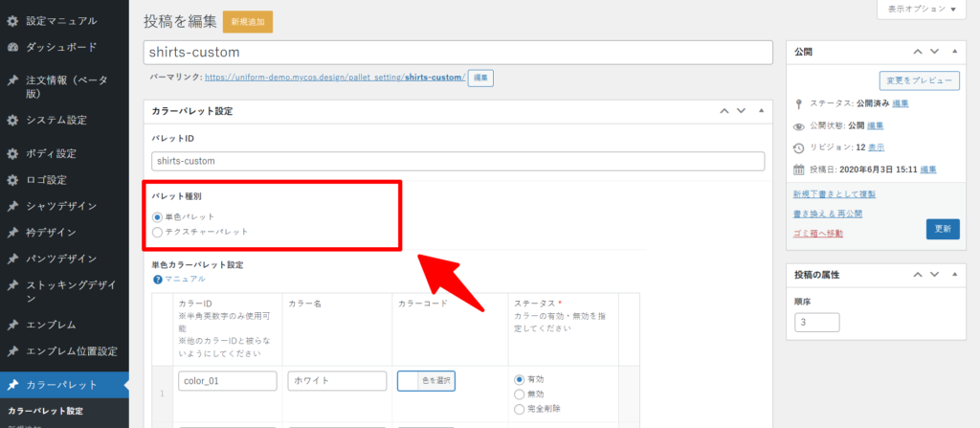Click the gear icon beside ロゴ設定
The width and height of the screenshot is (980, 428).
(x=12, y=180)
